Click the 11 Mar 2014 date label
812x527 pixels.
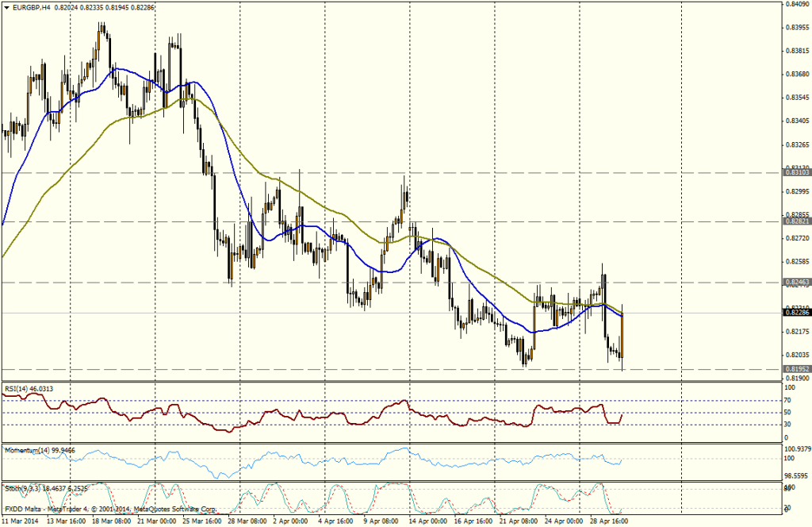20,521
